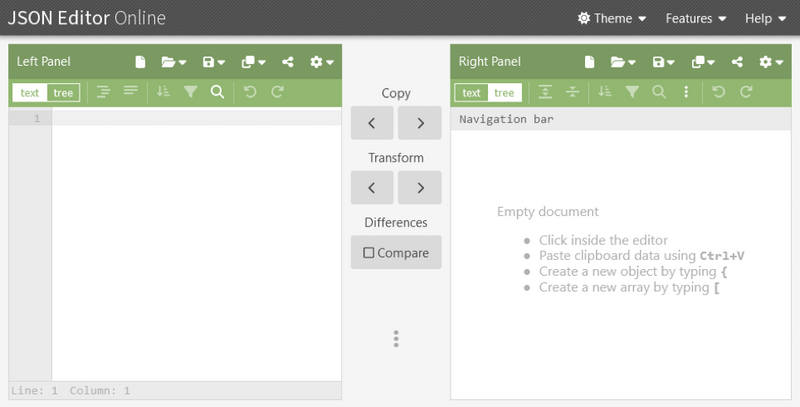Format JSON in Left Panel
Viewport: 800px width, 407px height.
(104, 92)
